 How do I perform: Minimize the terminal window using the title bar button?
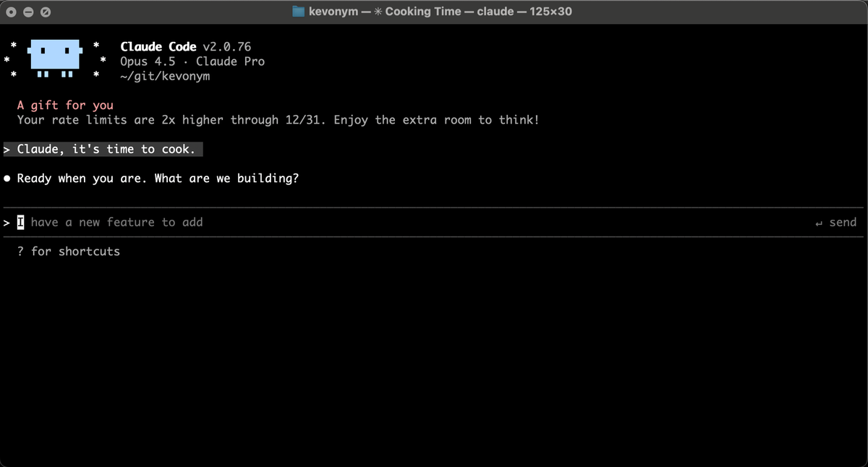[29, 12]
